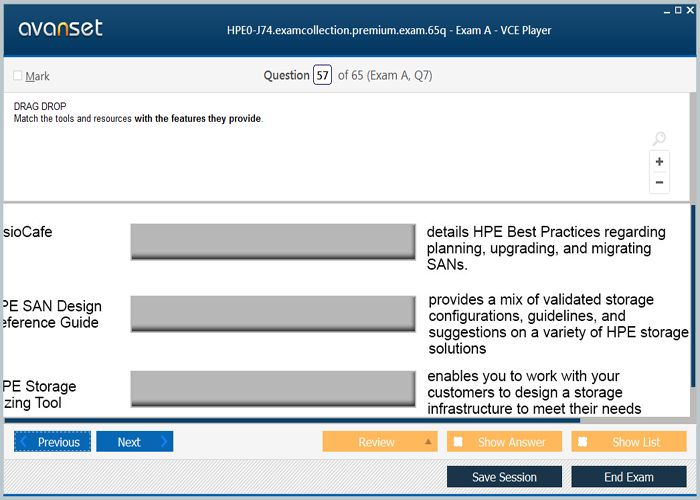Image resolution: width=700 pixels, height=500 pixels.
Task: Go to the Next question
Action: [x=134, y=442]
